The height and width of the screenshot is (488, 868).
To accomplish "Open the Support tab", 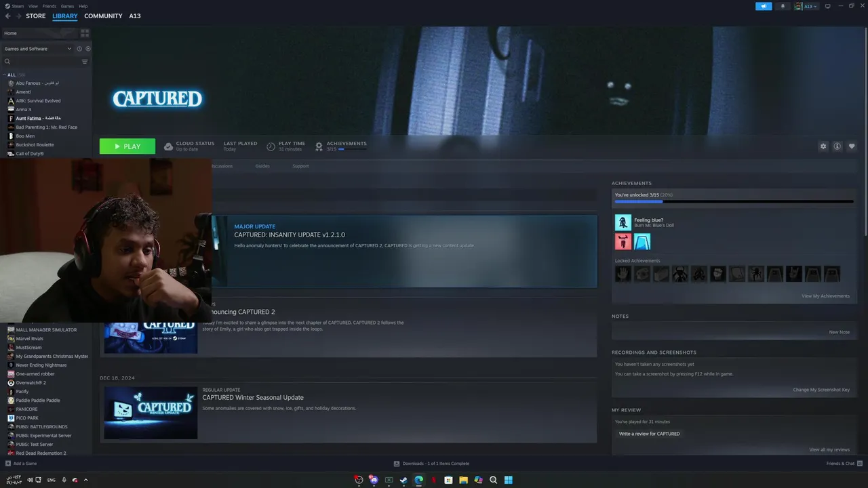I will [300, 166].
